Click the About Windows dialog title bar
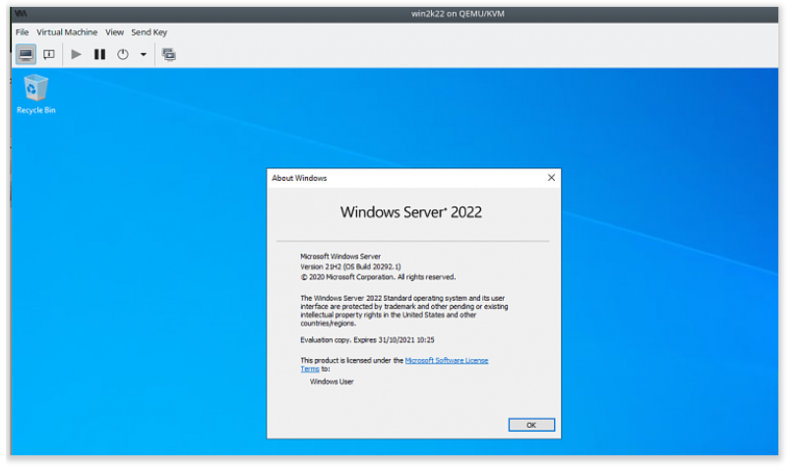 [x=400, y=178]
